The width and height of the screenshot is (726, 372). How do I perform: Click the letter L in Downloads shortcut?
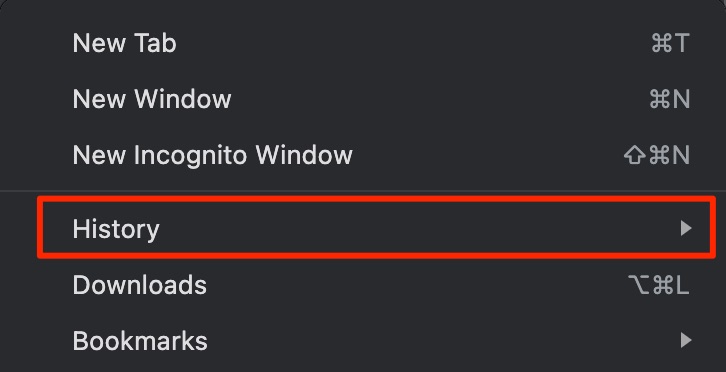click(x=682, y=285)
